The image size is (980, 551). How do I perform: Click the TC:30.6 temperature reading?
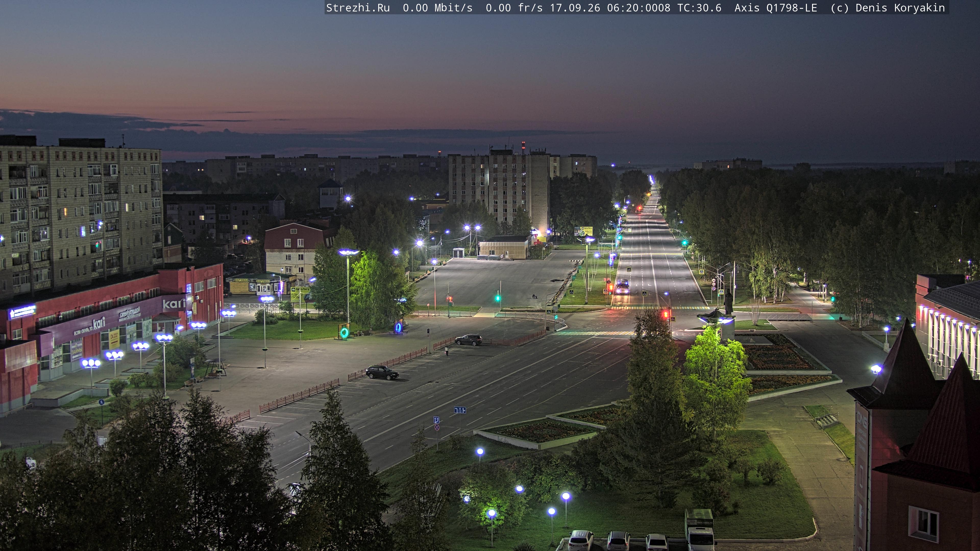pos(699,8)
